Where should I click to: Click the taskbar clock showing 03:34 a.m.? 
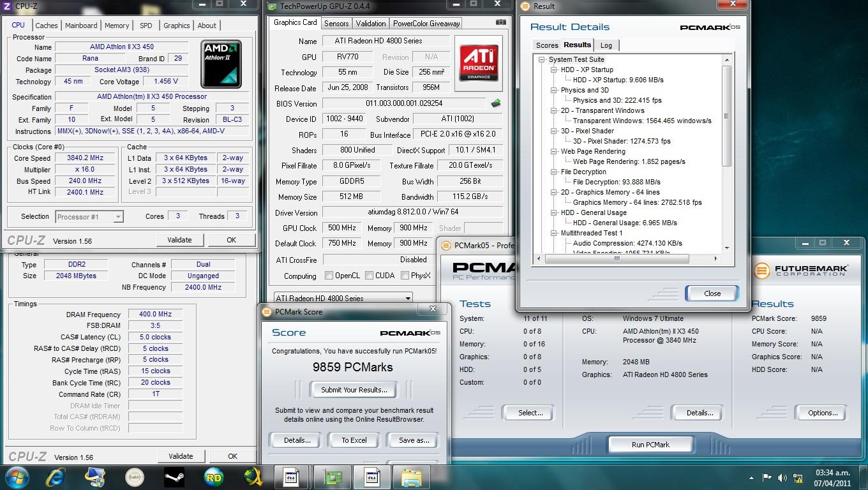[x=832, y=477]
